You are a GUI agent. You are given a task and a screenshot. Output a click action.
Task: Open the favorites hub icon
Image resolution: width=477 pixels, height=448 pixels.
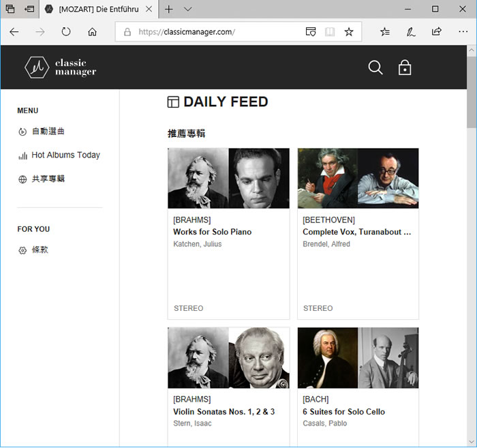[x=385, y=31]
